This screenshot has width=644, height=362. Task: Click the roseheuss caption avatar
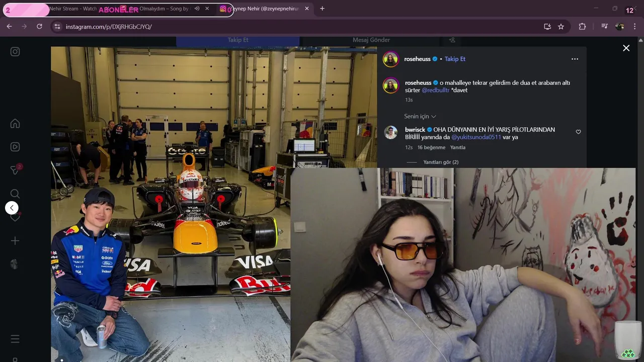tap(391, 85)
